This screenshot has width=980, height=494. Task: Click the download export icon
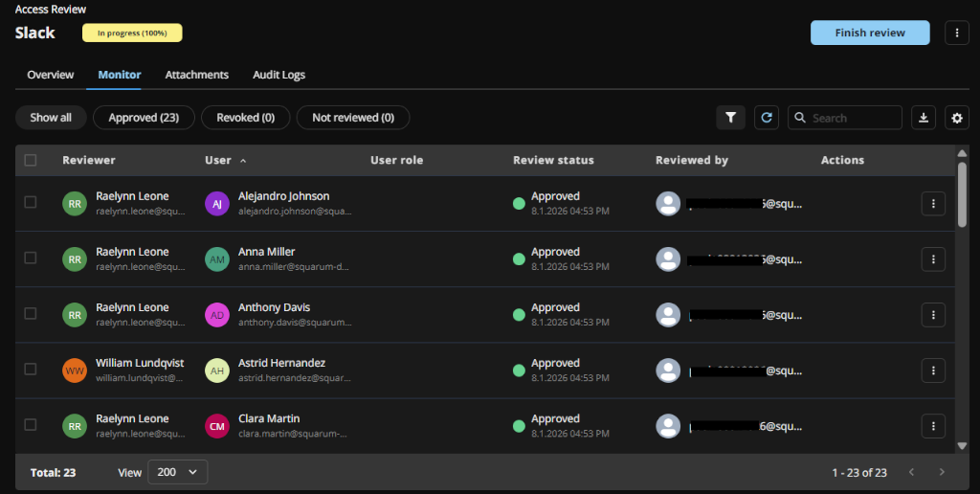coord(924,118)
